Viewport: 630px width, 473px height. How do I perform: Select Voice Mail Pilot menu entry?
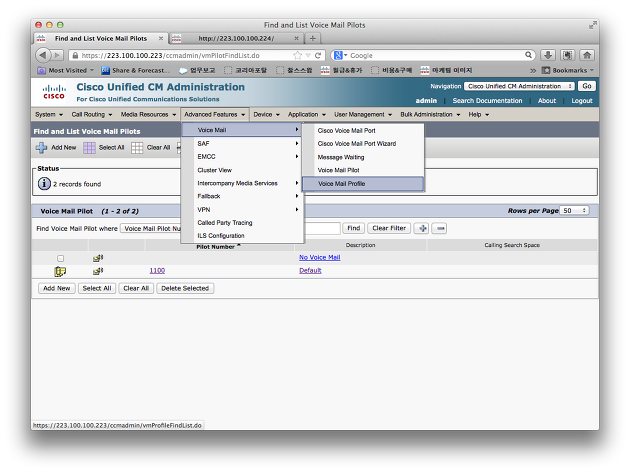pos(363,170)
